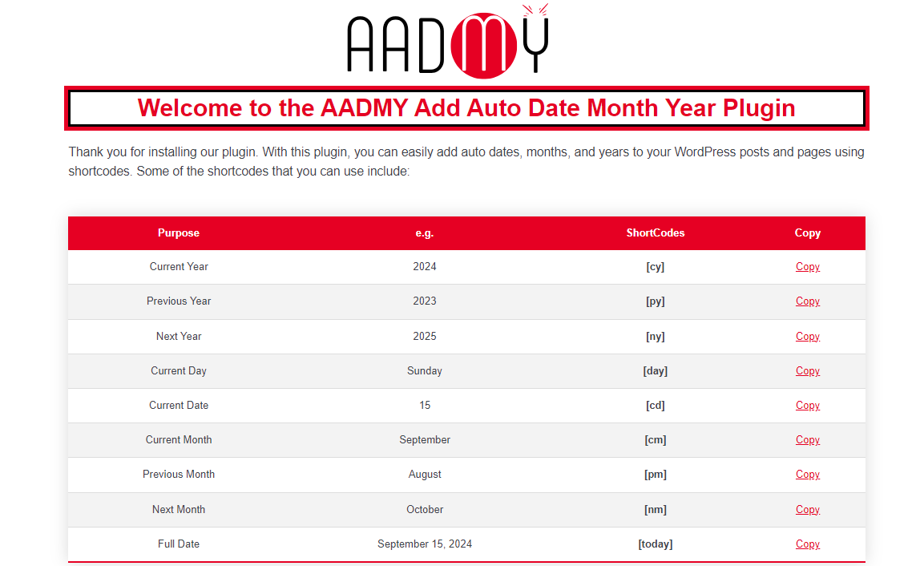The height and width of the screenshot is (566, 924).
Task: Click the ShortCodes column header
Action: [655, 233]
